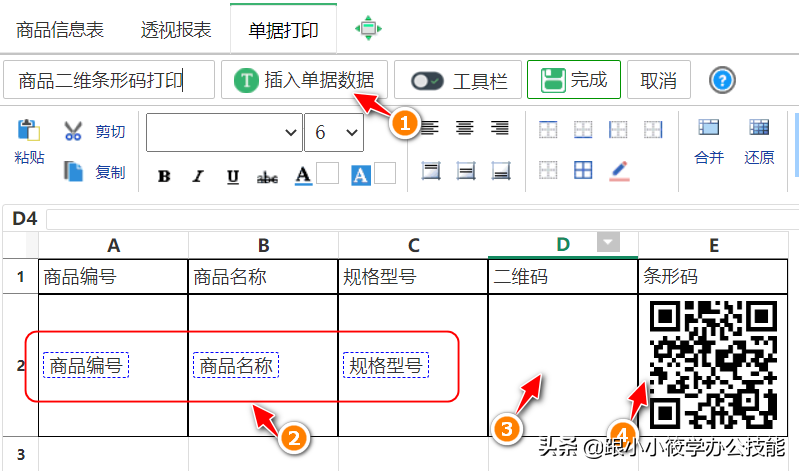The width and height of the screenshot is (799, 471).
Task: Toggle bold formatting
Action: point(164,176)
